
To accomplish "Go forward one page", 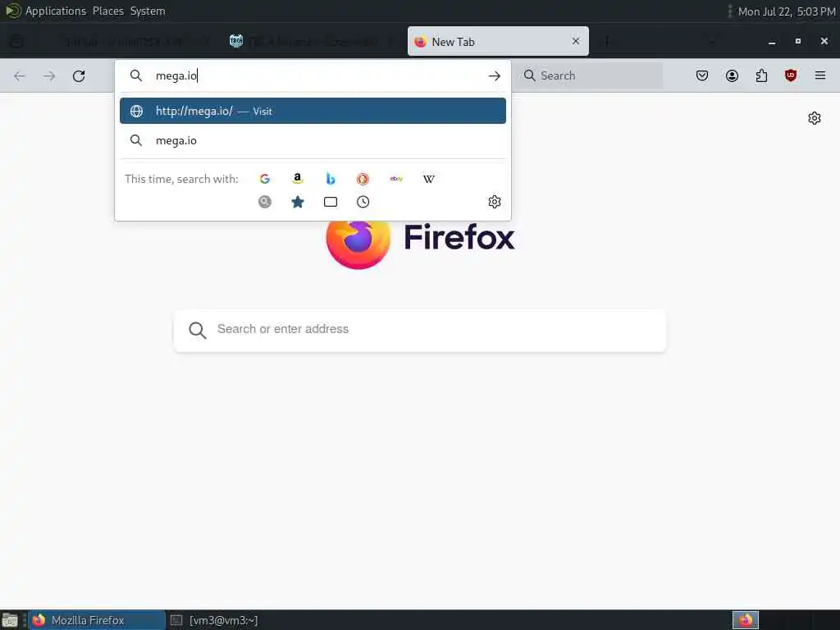I will click(49, 76).
